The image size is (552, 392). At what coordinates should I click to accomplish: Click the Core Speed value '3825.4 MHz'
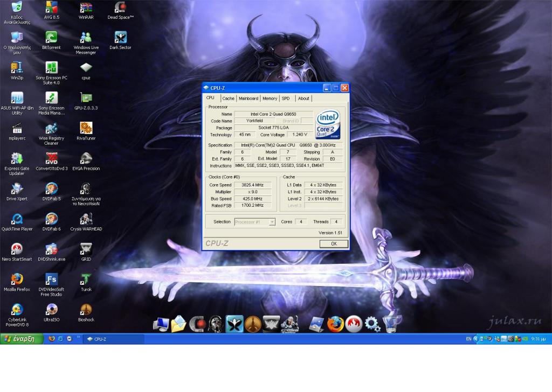[252, 185]
